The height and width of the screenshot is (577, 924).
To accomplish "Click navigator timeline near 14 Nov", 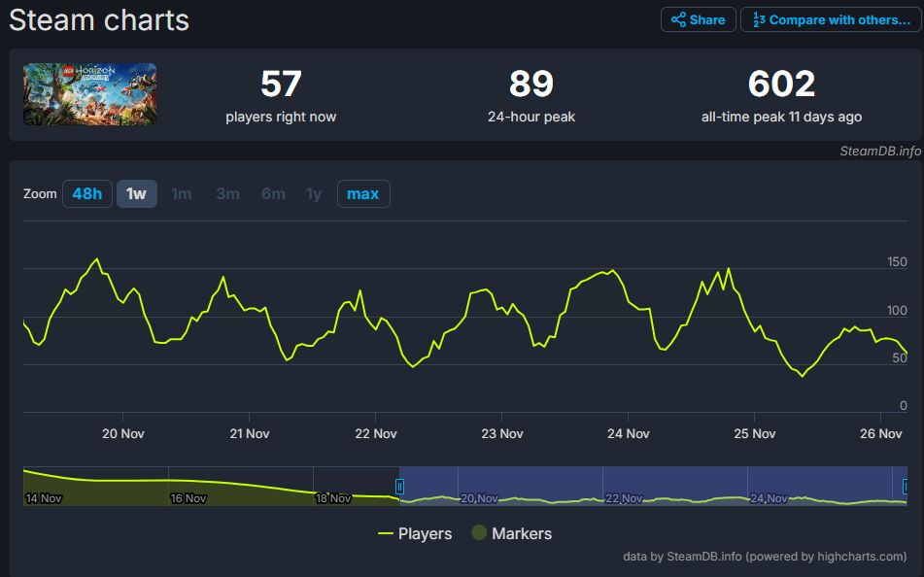I will 44,497.
